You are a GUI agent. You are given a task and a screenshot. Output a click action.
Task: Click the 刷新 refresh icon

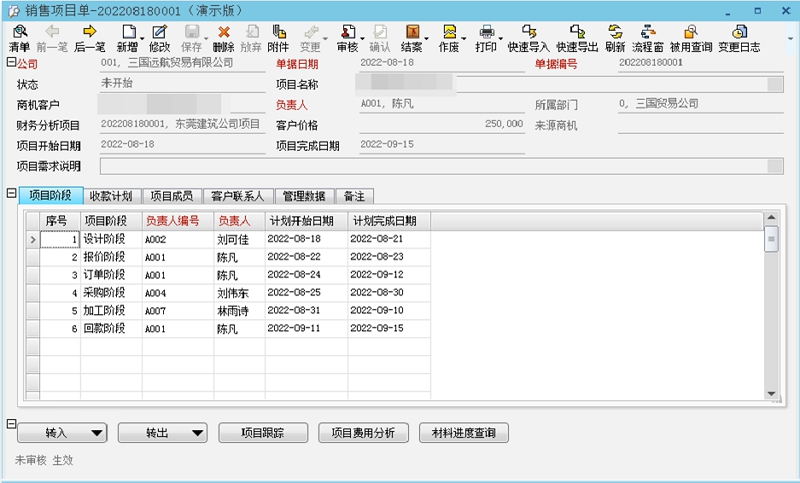pos(615,38)
